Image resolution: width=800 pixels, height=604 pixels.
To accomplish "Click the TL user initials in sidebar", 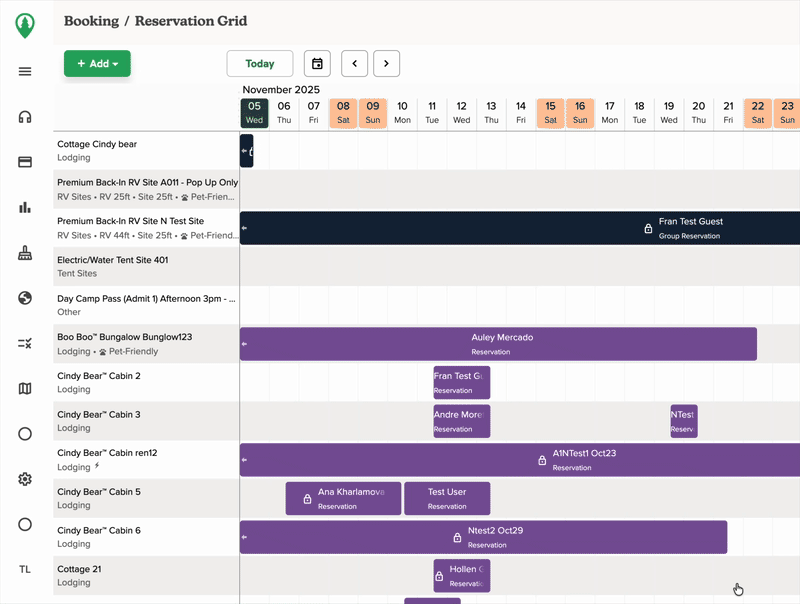I will tap(25, 569).
